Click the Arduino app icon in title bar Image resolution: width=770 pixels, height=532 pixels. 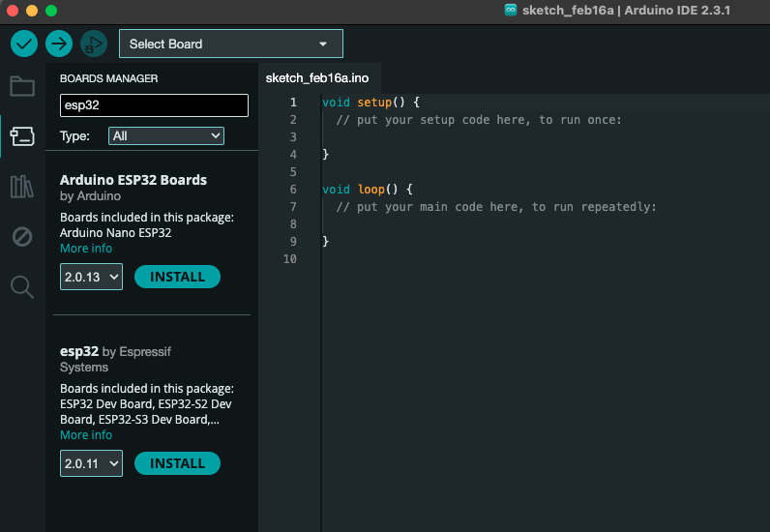click(x=511, y=10)
